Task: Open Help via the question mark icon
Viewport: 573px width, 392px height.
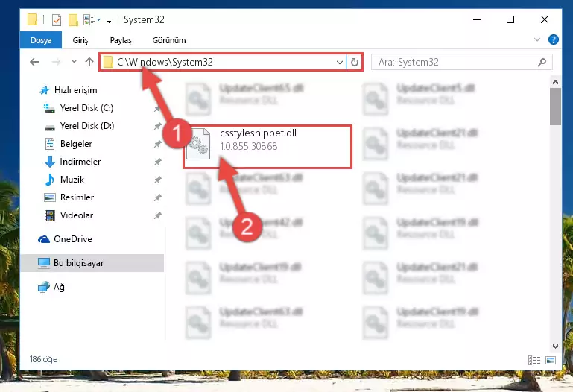Action: (x=554, y=39)
